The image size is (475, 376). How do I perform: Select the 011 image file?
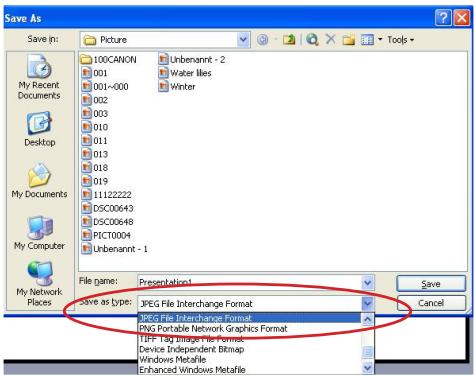95,141
